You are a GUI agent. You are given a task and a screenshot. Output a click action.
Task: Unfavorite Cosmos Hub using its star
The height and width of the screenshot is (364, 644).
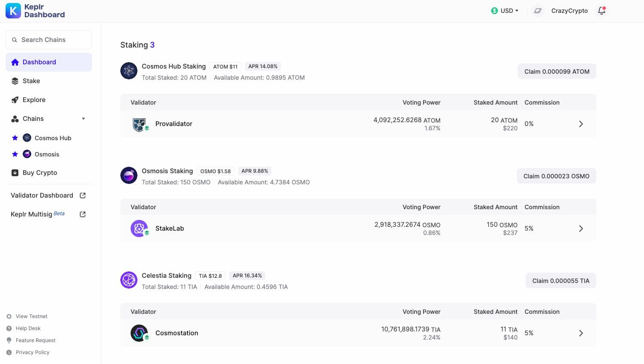coord(15,138)
